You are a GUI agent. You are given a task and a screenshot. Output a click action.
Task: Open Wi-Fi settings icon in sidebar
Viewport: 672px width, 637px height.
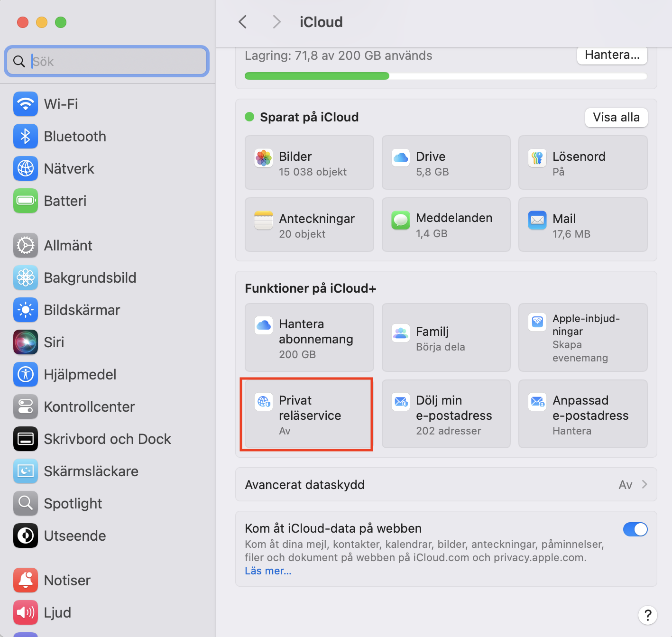tap(26, 104)
